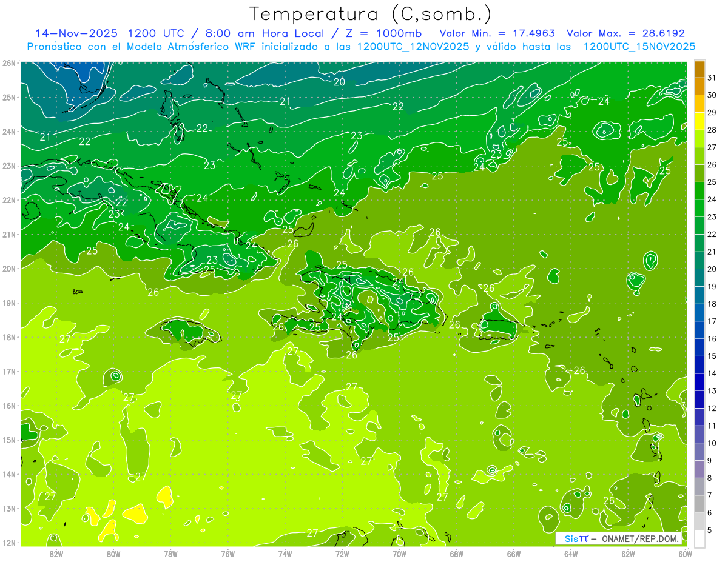Click the 26N latitude axis label
The height and width of the screenshot is (562, 728).
9,63
